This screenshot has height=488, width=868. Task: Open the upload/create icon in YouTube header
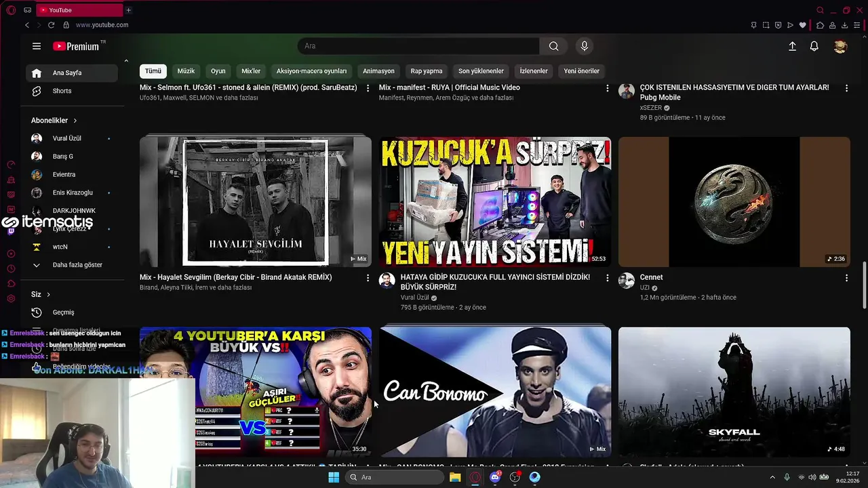(x=792, y=46)
